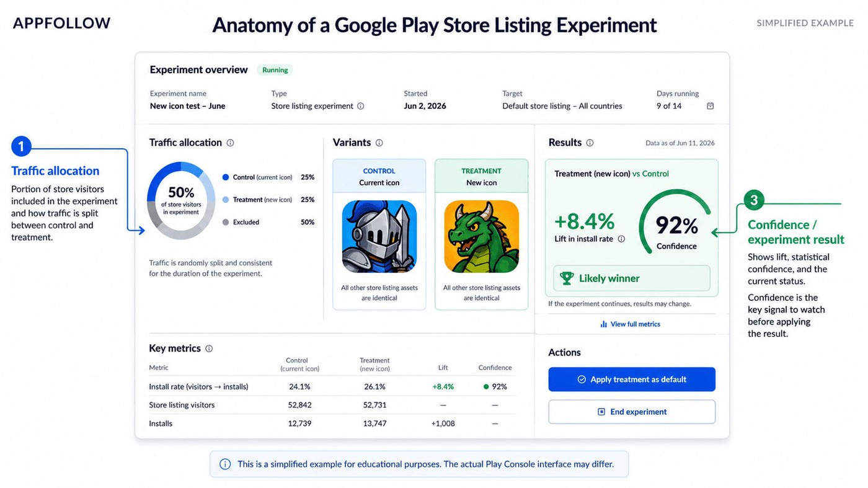Click the info icon beside Lift in install rate
The height and width of the screenshot is (488, 868).
pos(621,239)
